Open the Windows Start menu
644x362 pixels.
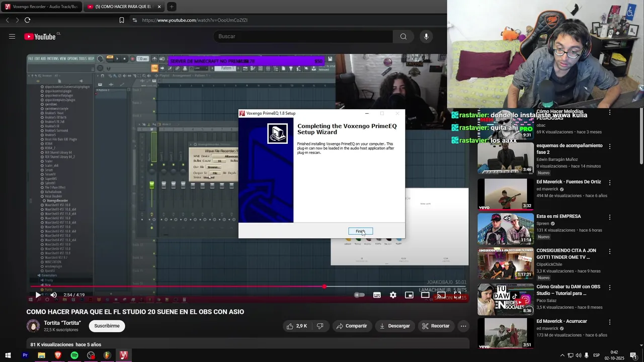coord(8,355)
